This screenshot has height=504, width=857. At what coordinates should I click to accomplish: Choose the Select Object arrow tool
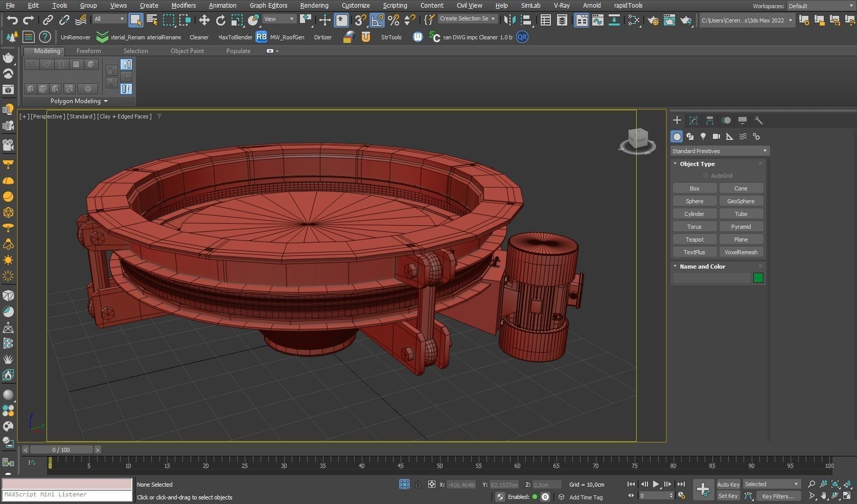pyautogui.click(x=135, y=20)
